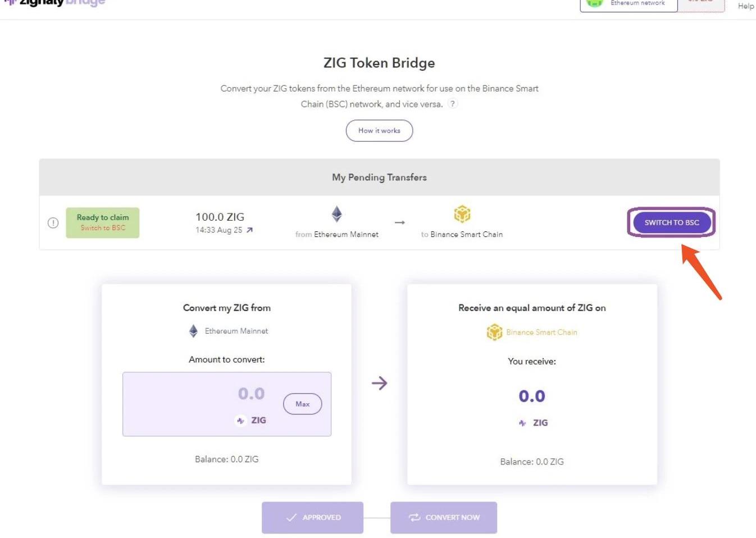Click Ethereum Mainnet icon in convert card

click(193, 331)
